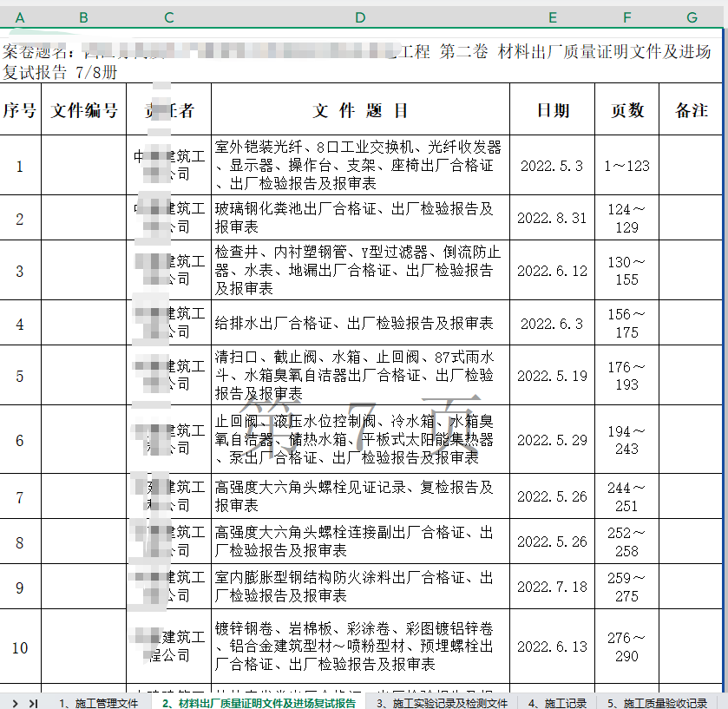Click the 文件题目 header cell
The height and width of the screenshot is (709, 728).
(x=360, y=110)
